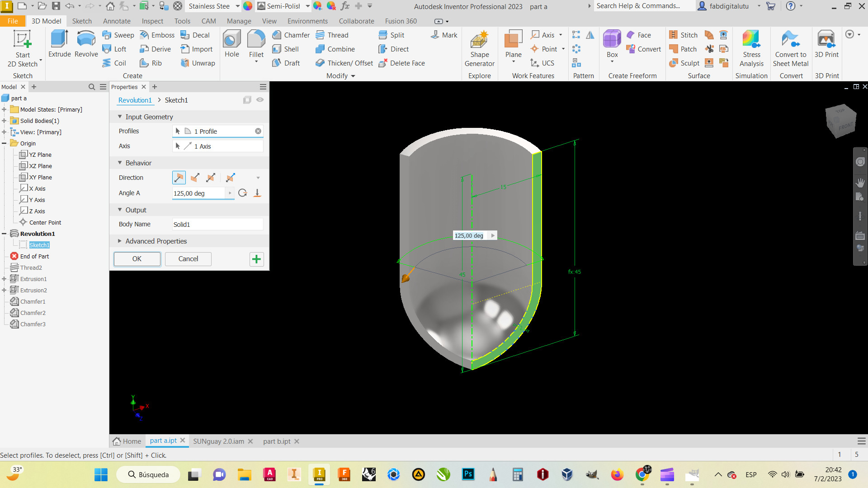Image resolution: width=868 pixels, height=488 pixels.
Task: Choose the Loft tool
Action: [114, 49]
